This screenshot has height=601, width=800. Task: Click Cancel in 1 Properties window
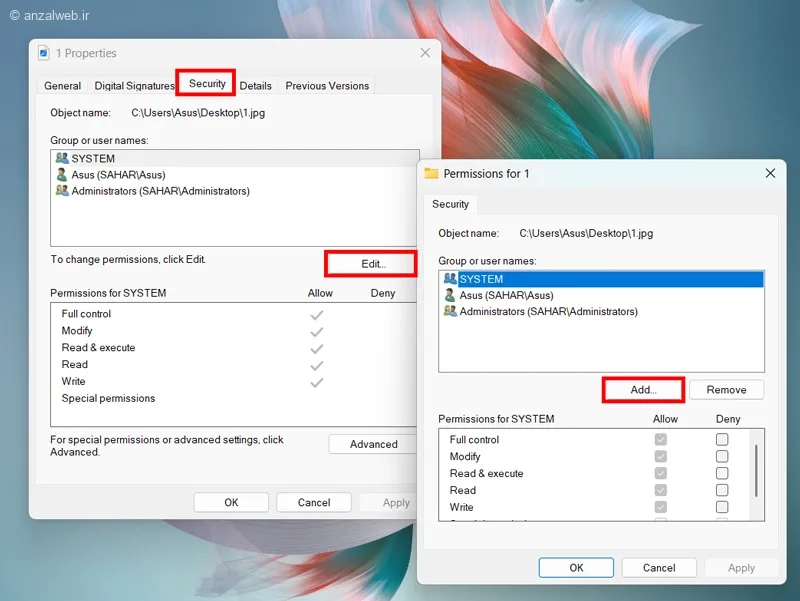point(314,503)
